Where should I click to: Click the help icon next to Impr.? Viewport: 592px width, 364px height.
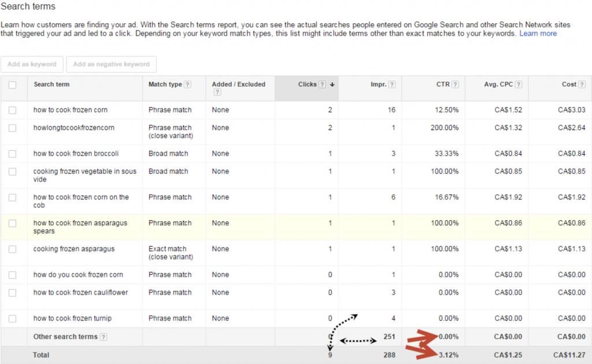click(392, 84)
